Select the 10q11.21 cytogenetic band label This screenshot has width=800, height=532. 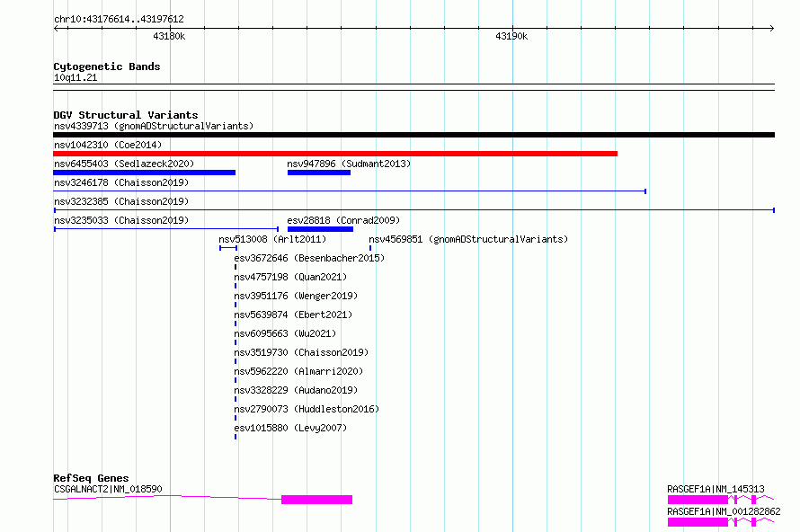pyautogui.click(x=76, y=77)
